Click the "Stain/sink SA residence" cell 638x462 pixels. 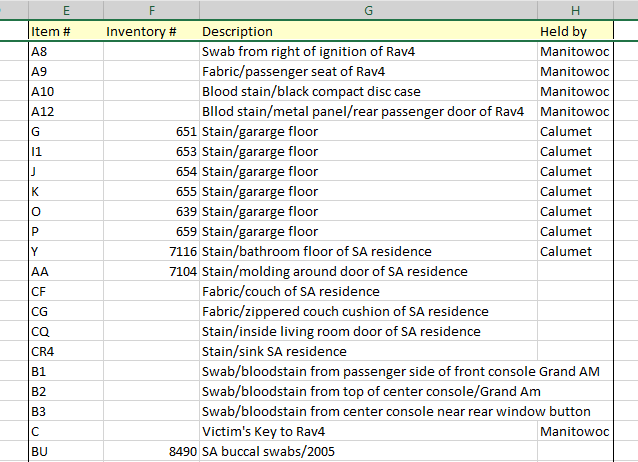tap(368, 351)
